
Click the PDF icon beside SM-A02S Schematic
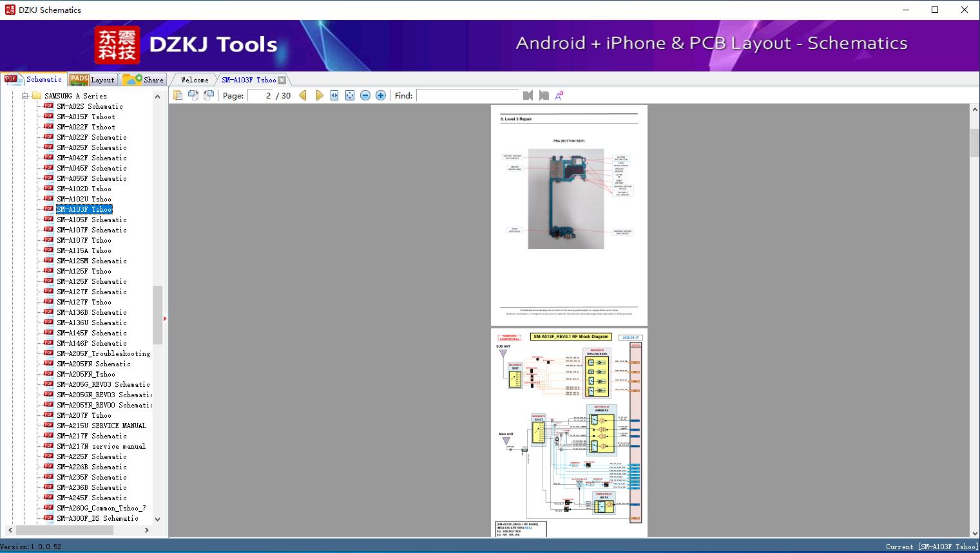click(x=48, y=106)
